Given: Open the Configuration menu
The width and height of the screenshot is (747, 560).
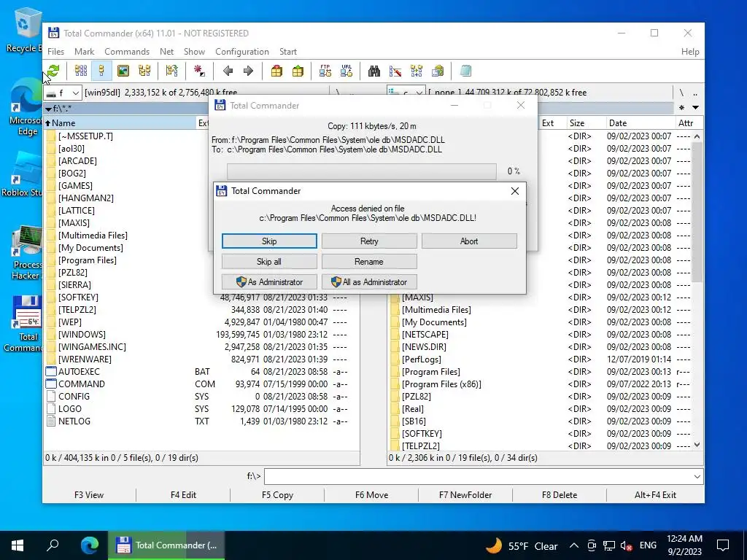Looking at the screenshot, I should [242, 52].
